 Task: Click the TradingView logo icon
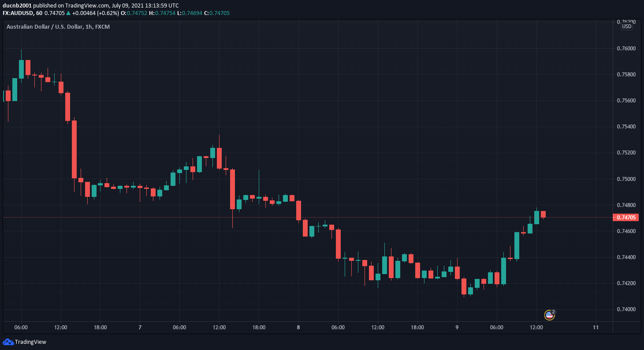click(8, 342)
